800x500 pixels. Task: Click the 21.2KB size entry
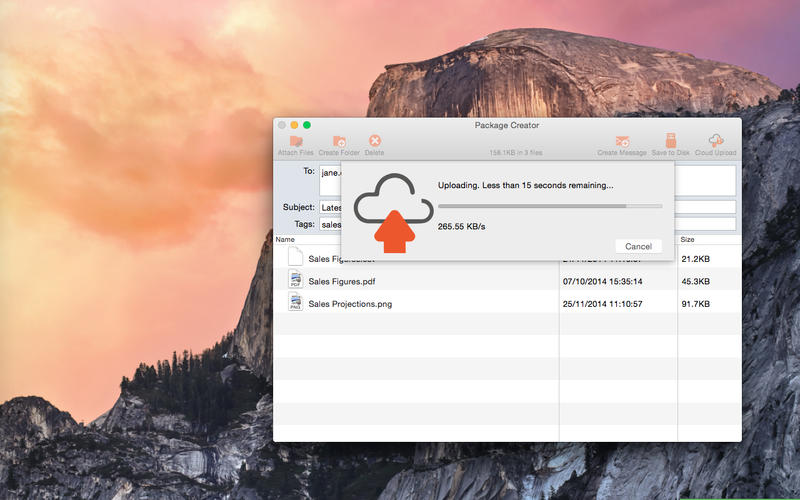click(695, 258)
